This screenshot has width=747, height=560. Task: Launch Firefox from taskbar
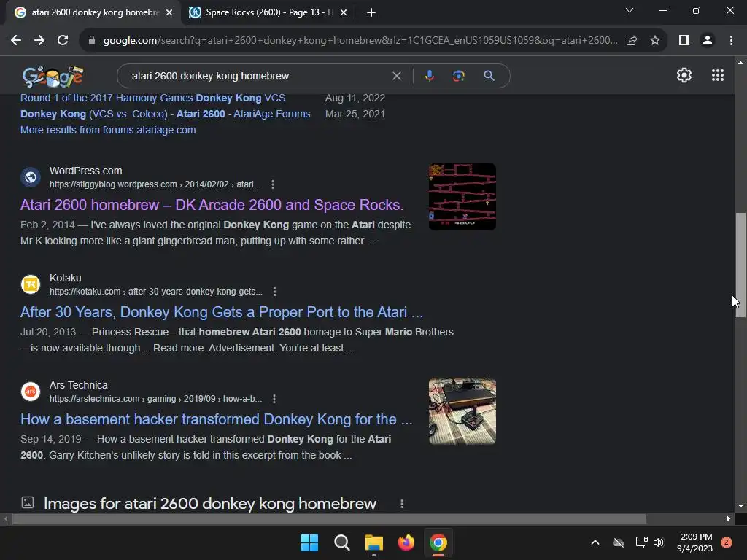click(406, 542)
